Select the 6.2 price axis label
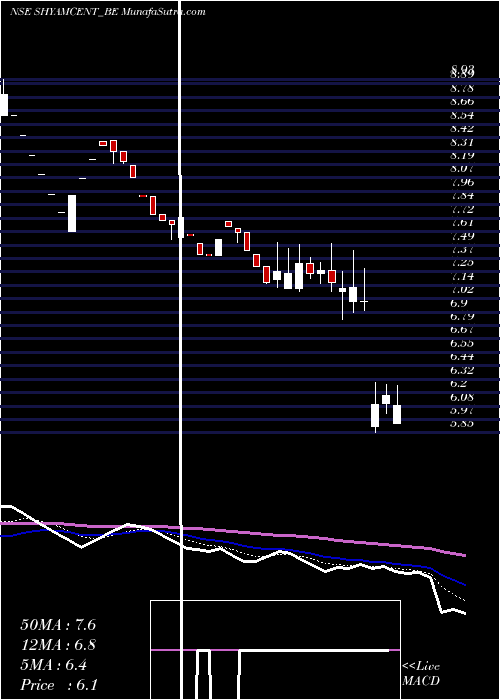The height and width of the screenshot is (700, 500). [459, 383]
